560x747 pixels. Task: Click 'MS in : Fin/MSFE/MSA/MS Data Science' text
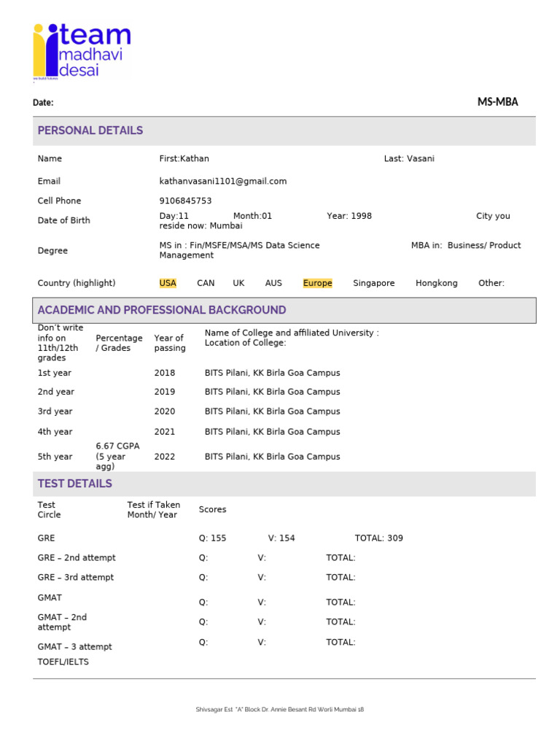[x=239, y=245]
